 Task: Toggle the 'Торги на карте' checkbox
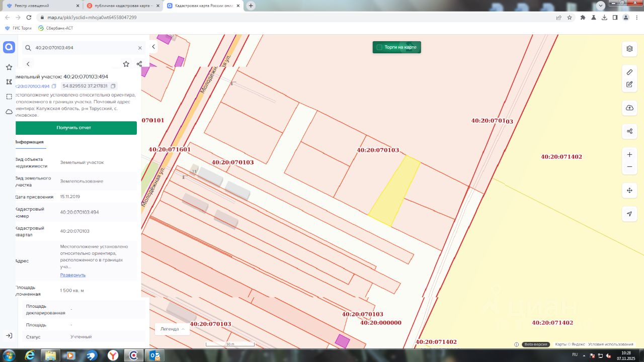coord(379,47)
